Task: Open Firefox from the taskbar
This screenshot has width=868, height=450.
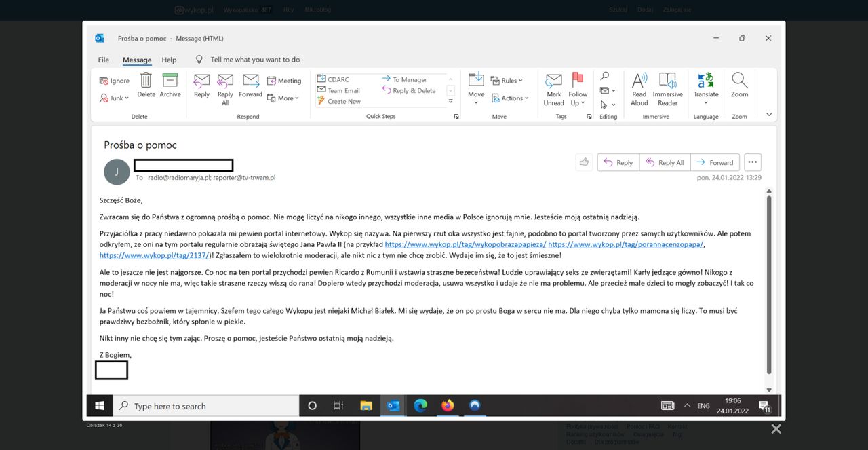Action: 448,406
